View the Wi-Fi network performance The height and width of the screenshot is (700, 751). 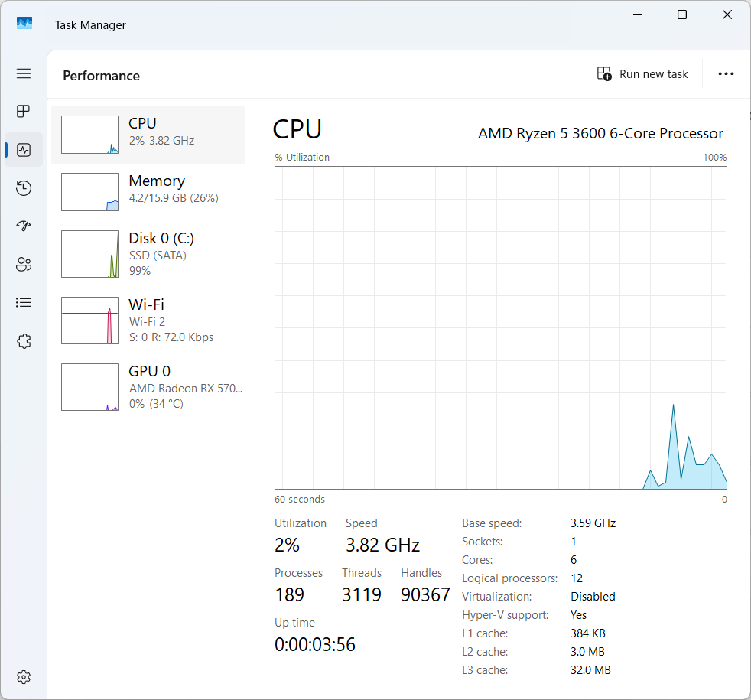[148, 321]
